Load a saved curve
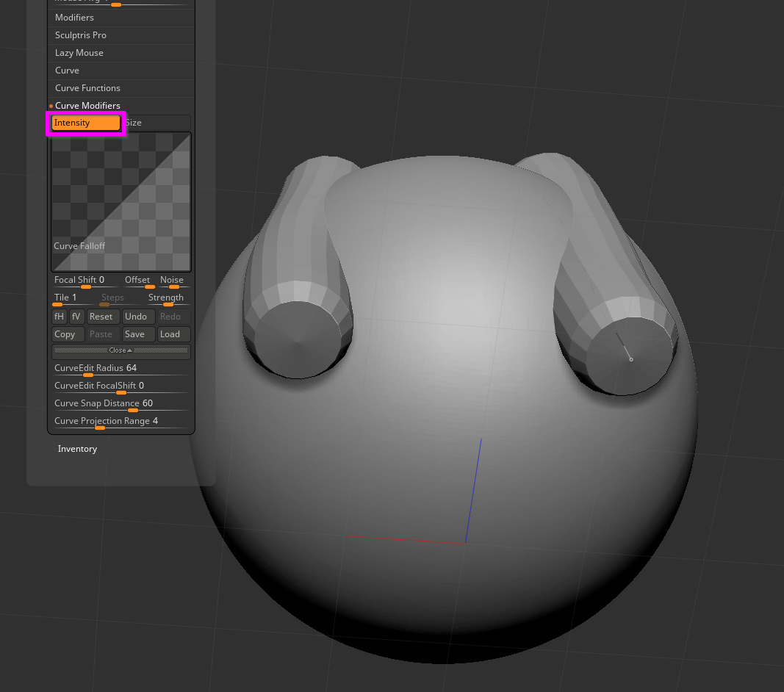Screen dimensions: 784x692 [173, 334]
